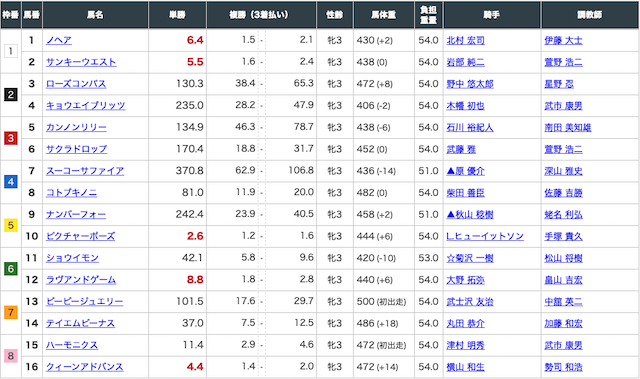View jockey 津村 明秀 profile

point(465,345)
